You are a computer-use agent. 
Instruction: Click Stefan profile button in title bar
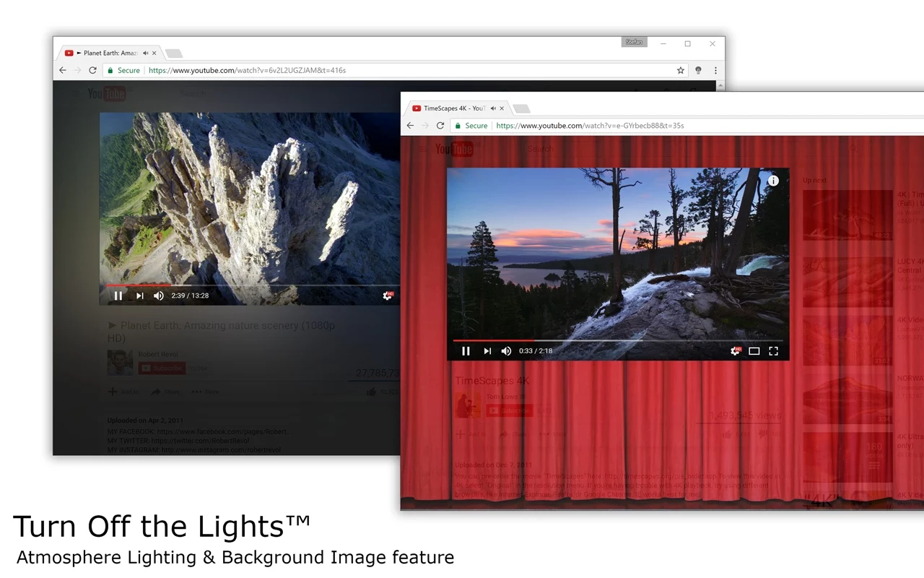click(x=634, y=43)
